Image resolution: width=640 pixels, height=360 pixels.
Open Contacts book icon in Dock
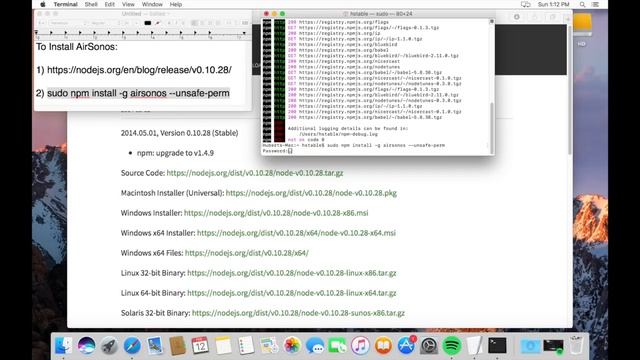tap(178, 346)
